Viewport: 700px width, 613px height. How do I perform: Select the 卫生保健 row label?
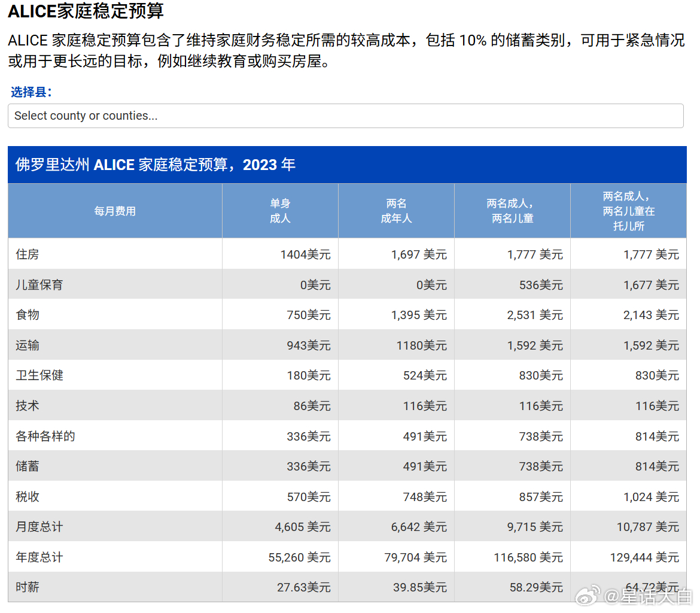tap(39, 375)
